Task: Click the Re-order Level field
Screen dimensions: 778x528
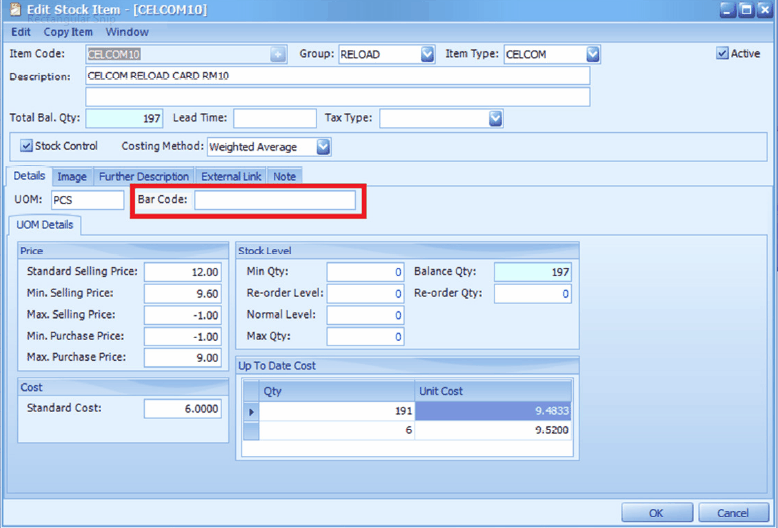Action: pos(365,294)
